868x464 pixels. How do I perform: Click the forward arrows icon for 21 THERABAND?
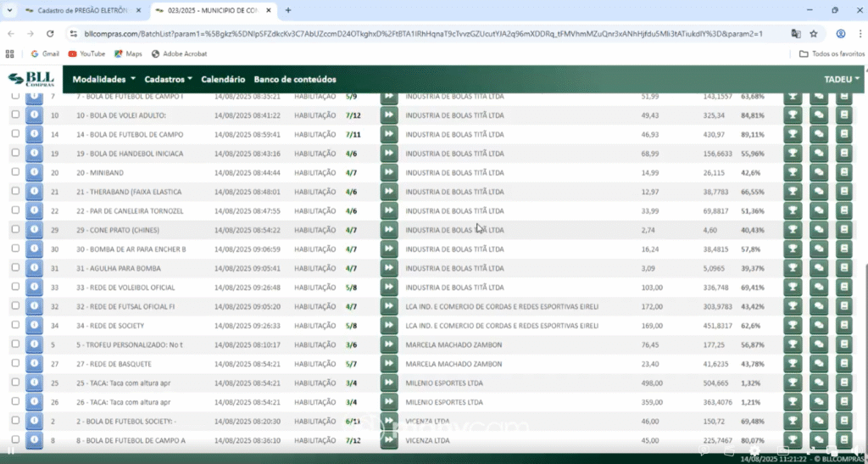(x=389, y=192)
